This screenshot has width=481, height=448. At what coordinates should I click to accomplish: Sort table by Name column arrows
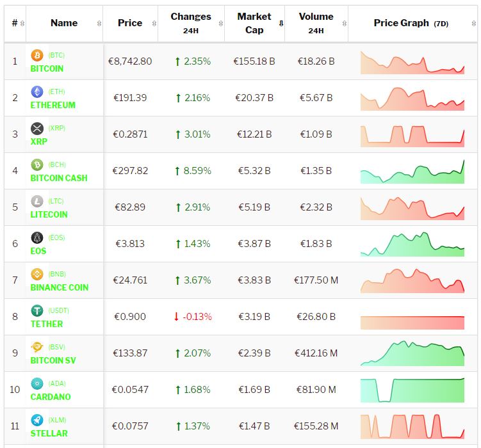click(x=99, y=23)
